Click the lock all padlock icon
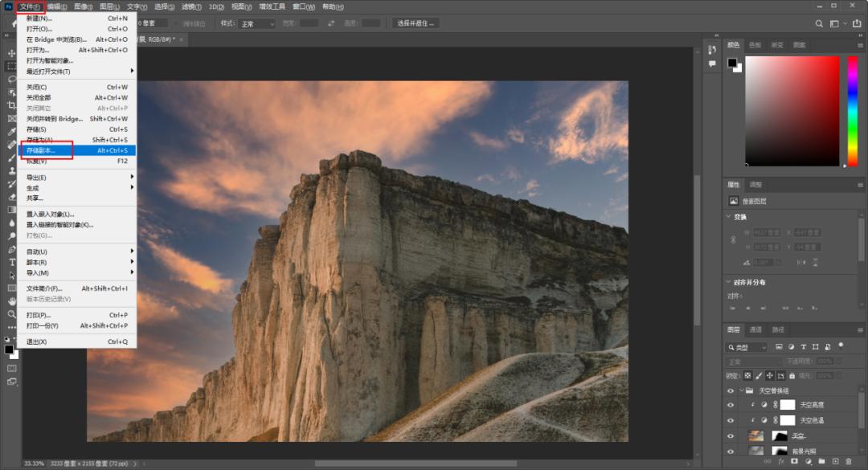This screenshot has width=868, height=470. 792,375
